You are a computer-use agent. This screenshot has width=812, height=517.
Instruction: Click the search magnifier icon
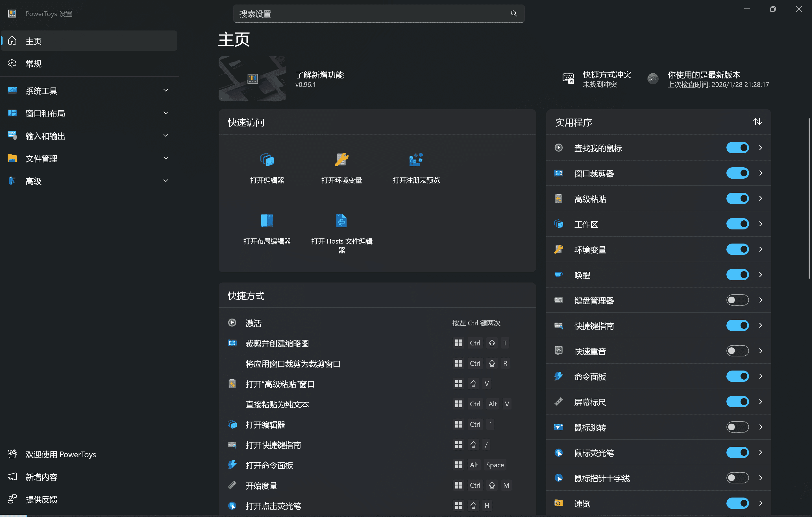pyautogui.click(x=513, y=14)
